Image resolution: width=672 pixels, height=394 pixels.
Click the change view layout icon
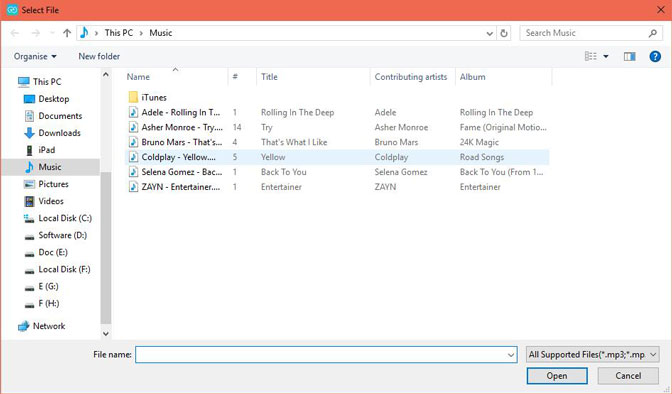(x=591, y=56)
